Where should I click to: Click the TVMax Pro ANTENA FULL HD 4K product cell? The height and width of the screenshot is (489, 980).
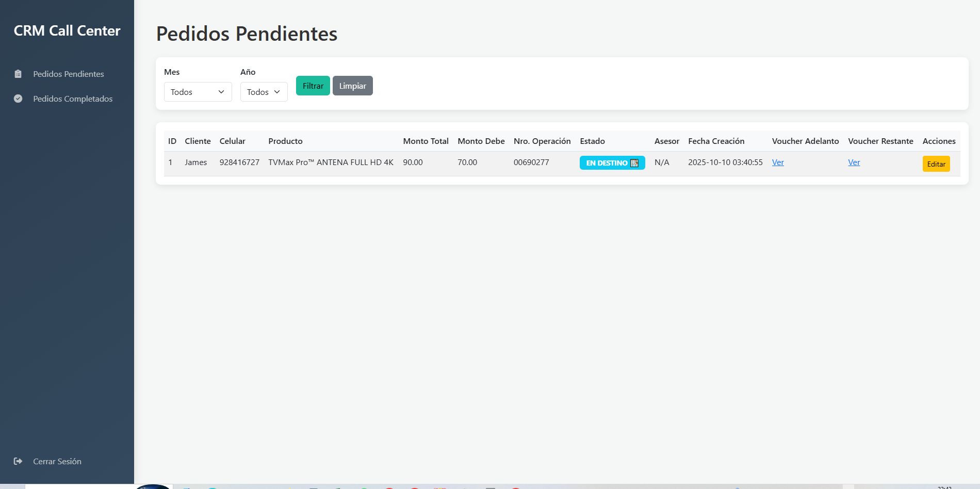(331, 162)
